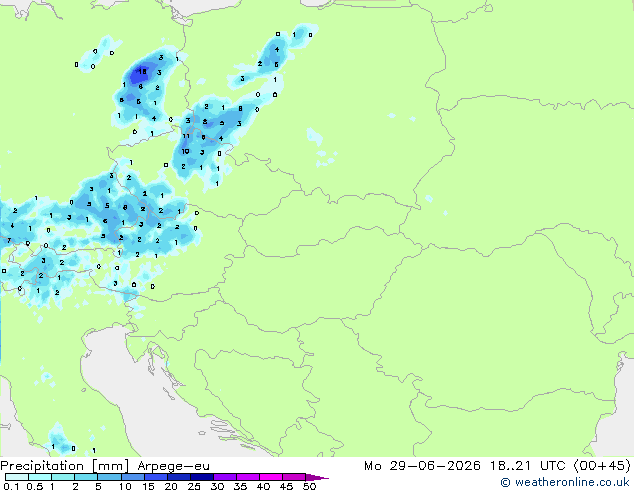The height and width of the screenshot is (490, 634).
Task: Click the 5–10 mm legend color swatch
Action: click(109, 477)
